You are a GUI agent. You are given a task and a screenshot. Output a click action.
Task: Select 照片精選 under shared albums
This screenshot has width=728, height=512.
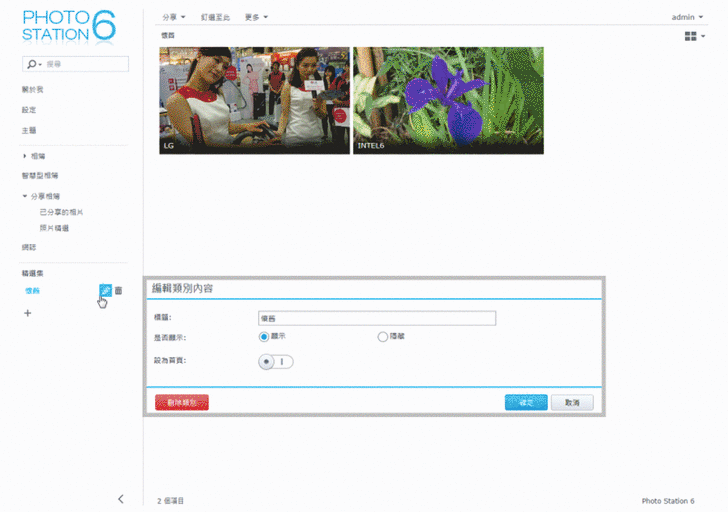tap(54, 228)
